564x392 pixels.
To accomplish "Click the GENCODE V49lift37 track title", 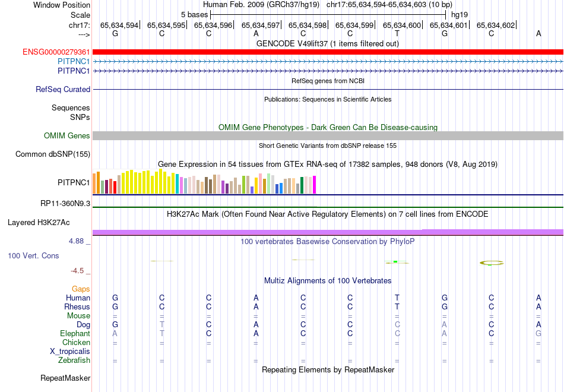I will pyautogui.click(x=328, y=43).
